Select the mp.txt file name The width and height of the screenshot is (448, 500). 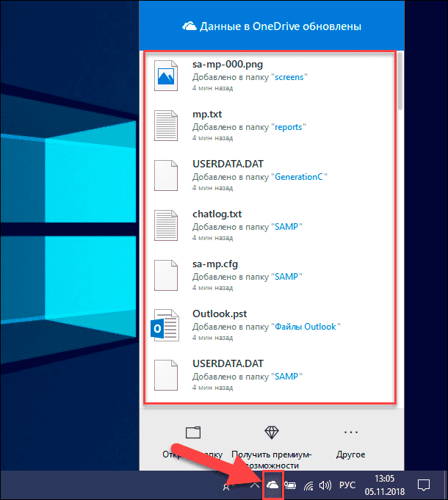[x=207, y=114]
